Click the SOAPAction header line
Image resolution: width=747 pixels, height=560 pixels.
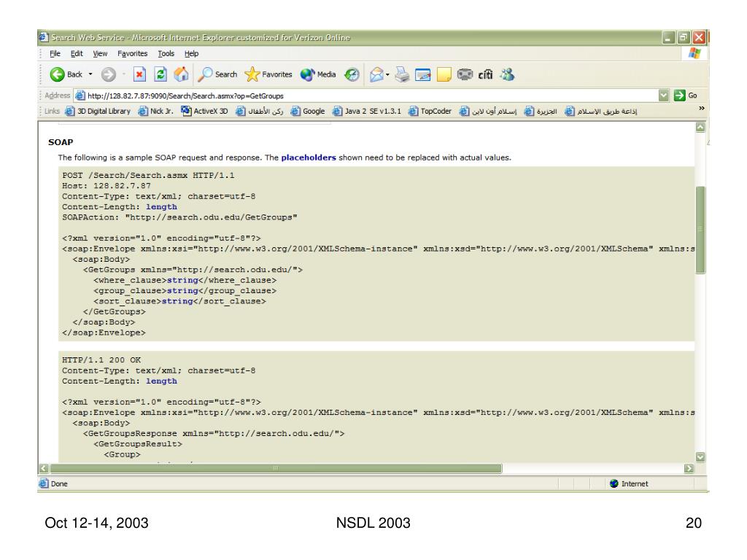(179, 217)
